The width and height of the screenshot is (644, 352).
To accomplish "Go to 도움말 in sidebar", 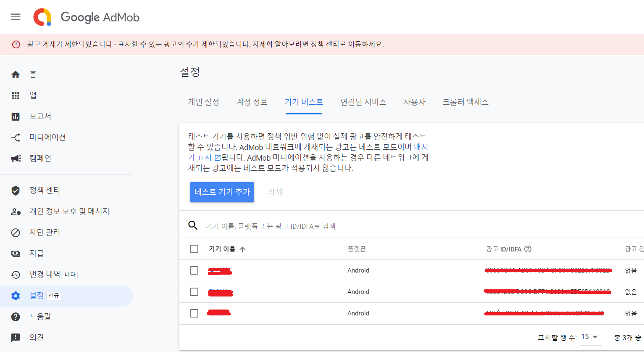I will coord(40,317).
